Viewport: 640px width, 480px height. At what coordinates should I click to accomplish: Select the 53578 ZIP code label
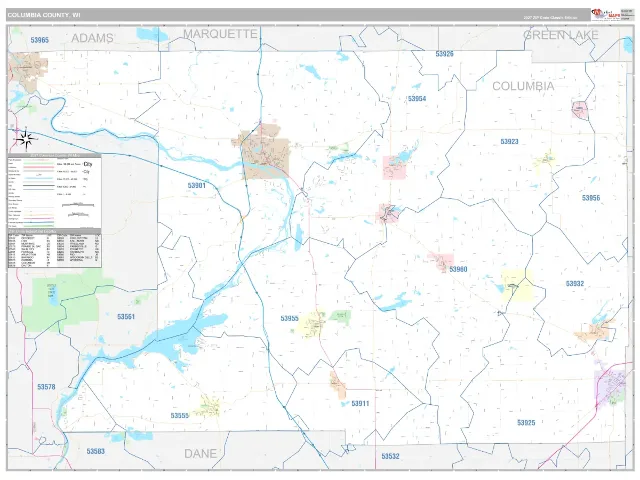(x=46, y=387)
